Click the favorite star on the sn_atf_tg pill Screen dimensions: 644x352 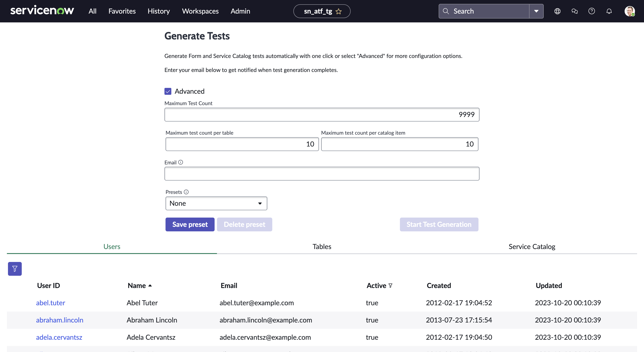(339, 11)
